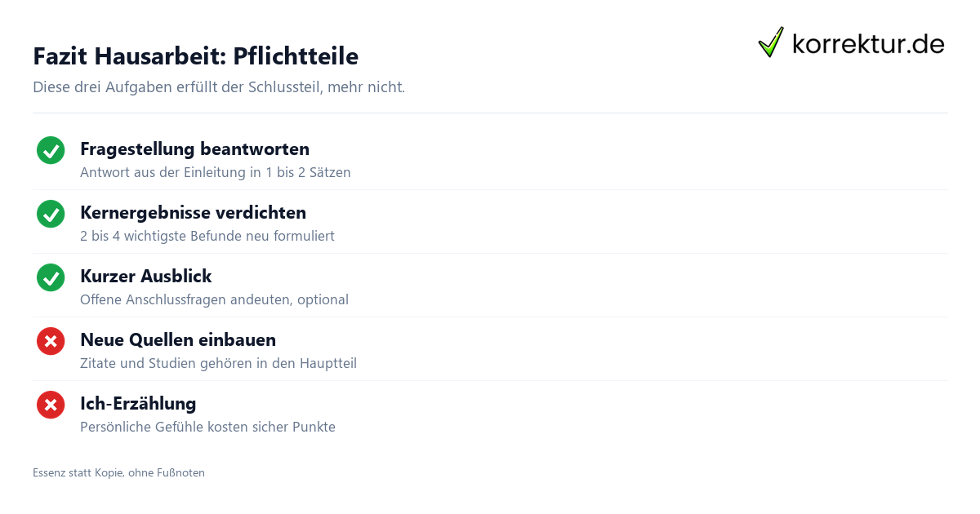Click description 2 bis 4 wichtigste Befunde
980x514 pixels.
pyautogui.click(x=207, y=237)
